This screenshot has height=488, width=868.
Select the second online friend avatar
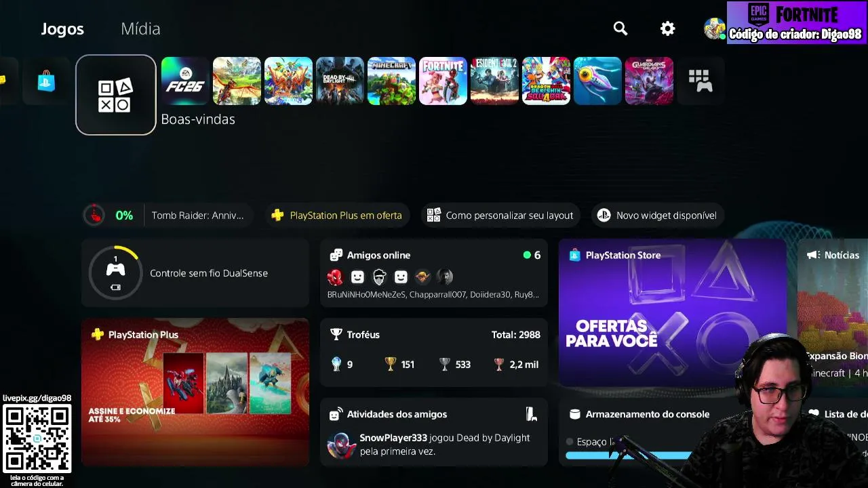357,277
